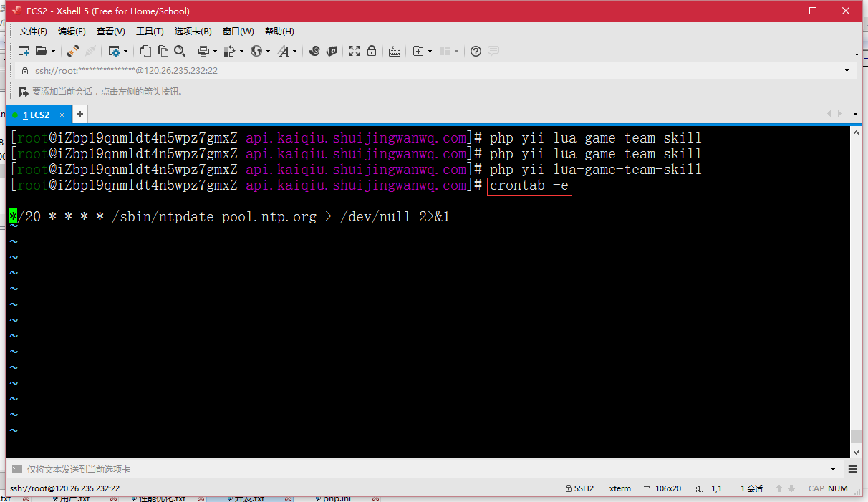
Task: Open compose bar target dropdown arrow
Action: 833,469
